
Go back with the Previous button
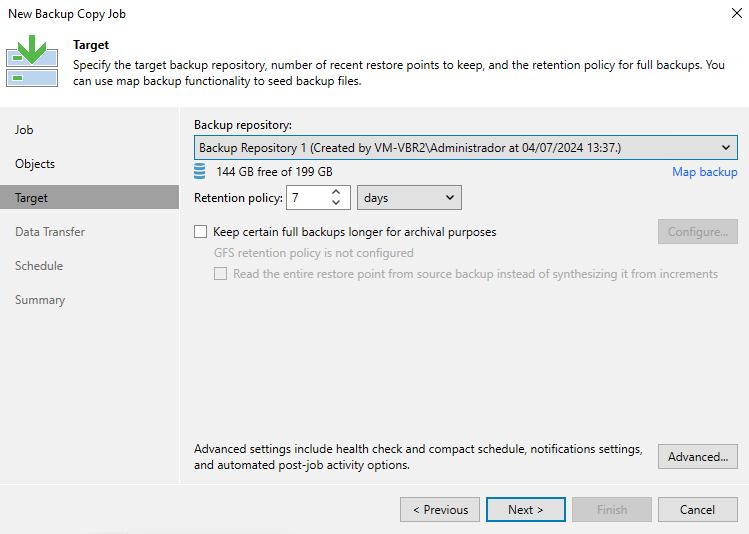(439, 510)
